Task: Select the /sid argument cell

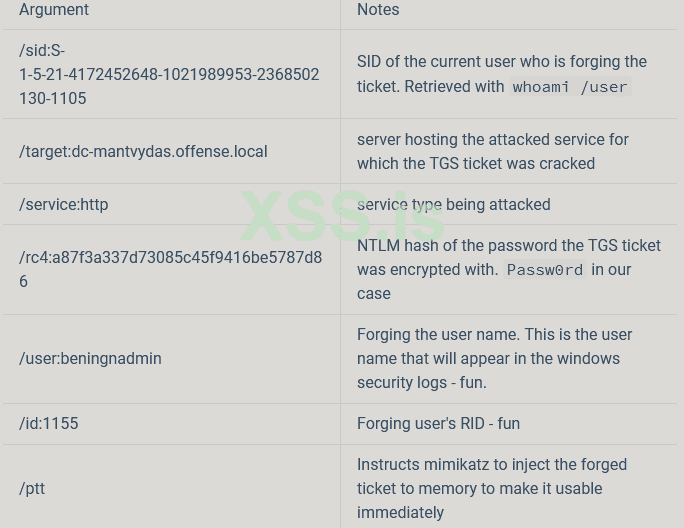Action: [169, 74]
